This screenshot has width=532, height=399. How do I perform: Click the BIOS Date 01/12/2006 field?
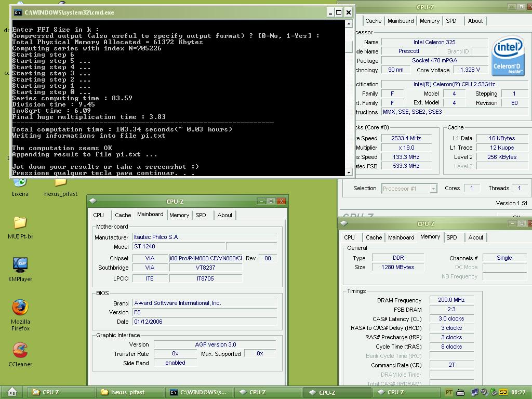(x=205, y=322)
